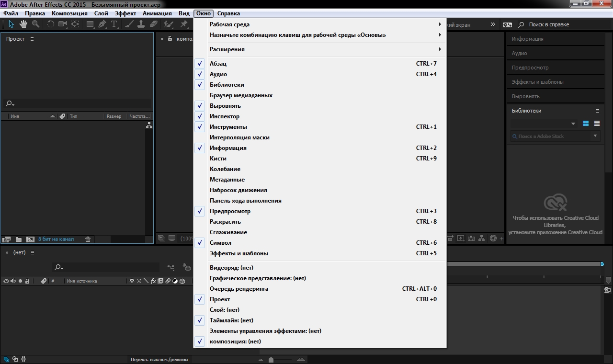The width and height of the screenshot is (613, 364).
Task: Click the lock icon beside the composition tab
Action: click(170, 39)
